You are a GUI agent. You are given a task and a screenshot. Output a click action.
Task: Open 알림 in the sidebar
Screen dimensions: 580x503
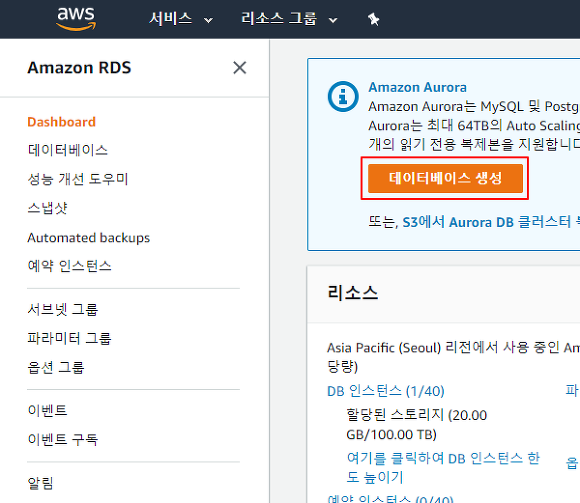point(41,483)
